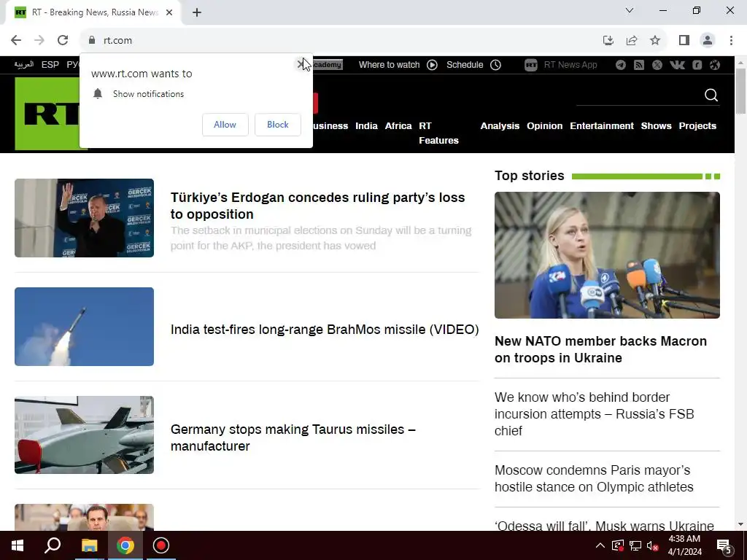Open Entertainment menu item
The width and height of the screenshot is (747, 560).
[x=602, y=125]
